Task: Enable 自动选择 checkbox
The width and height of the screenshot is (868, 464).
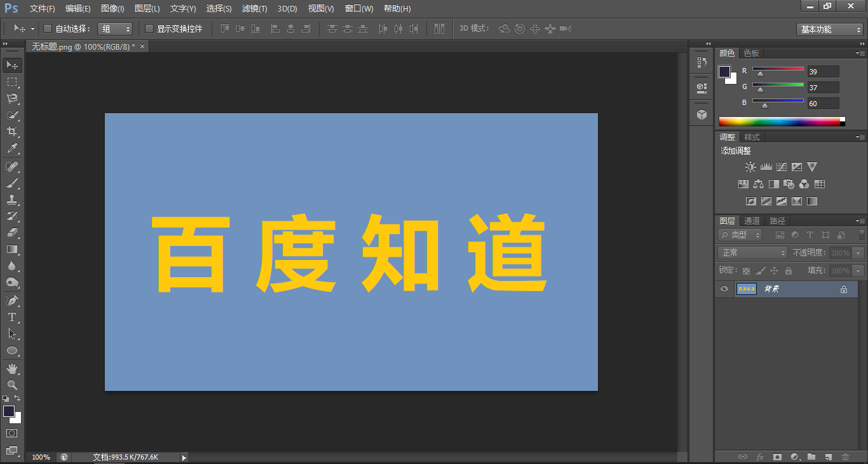Action: 47,29
